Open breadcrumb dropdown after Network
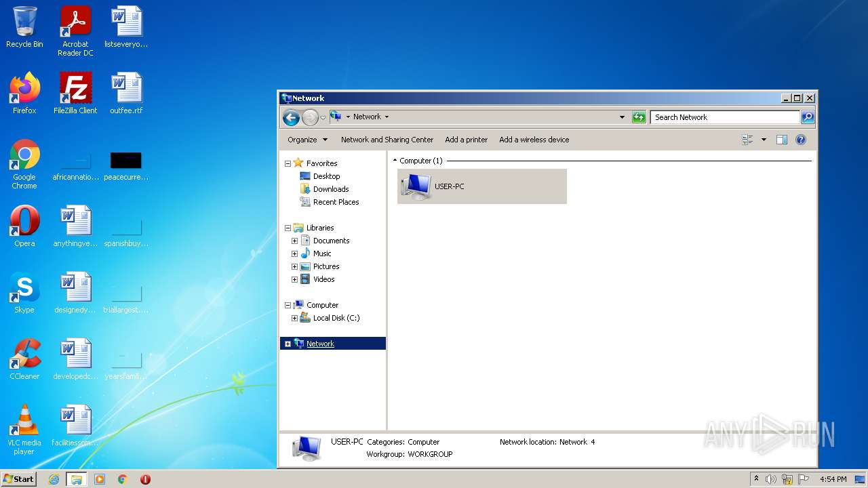This screenshot has height=488, width=868. pyautogui.click(x=387, y=117)
